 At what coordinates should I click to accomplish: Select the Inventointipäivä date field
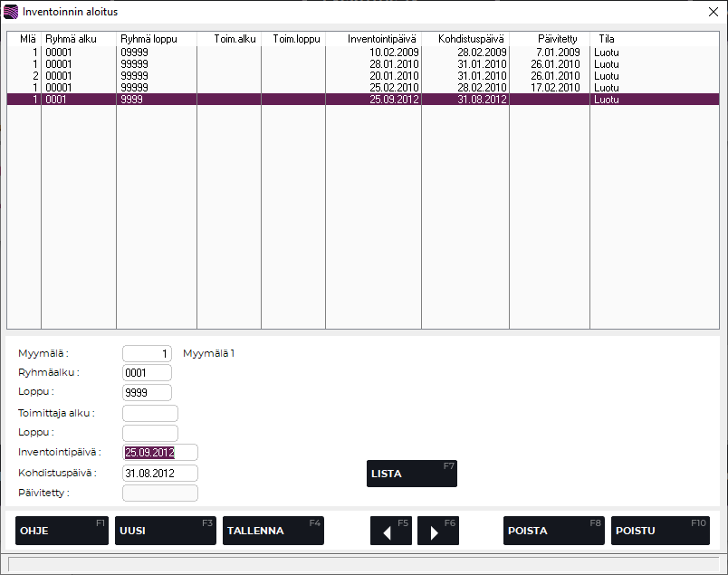(159, 453)
